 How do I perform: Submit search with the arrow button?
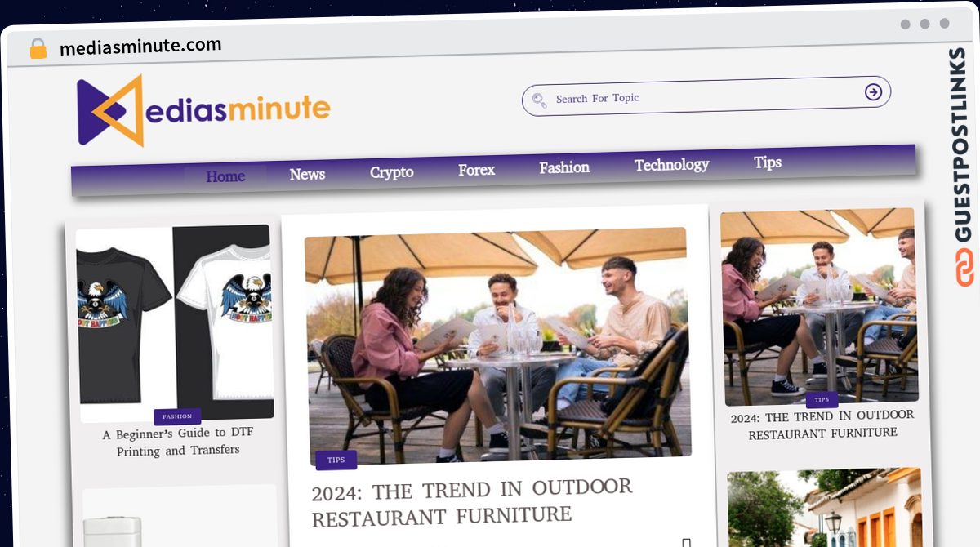click(873, 92)
